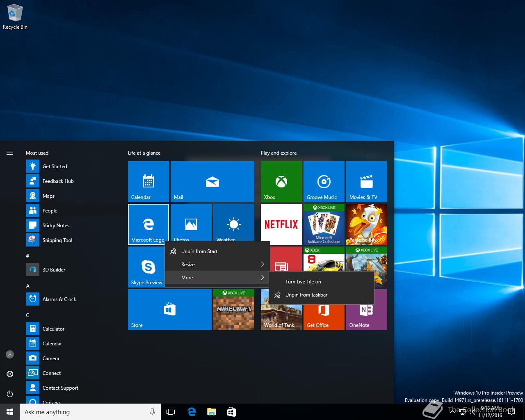Open the World of Tanks tile
This screenshot has width=525, height=420.
(x=281, y=317)
